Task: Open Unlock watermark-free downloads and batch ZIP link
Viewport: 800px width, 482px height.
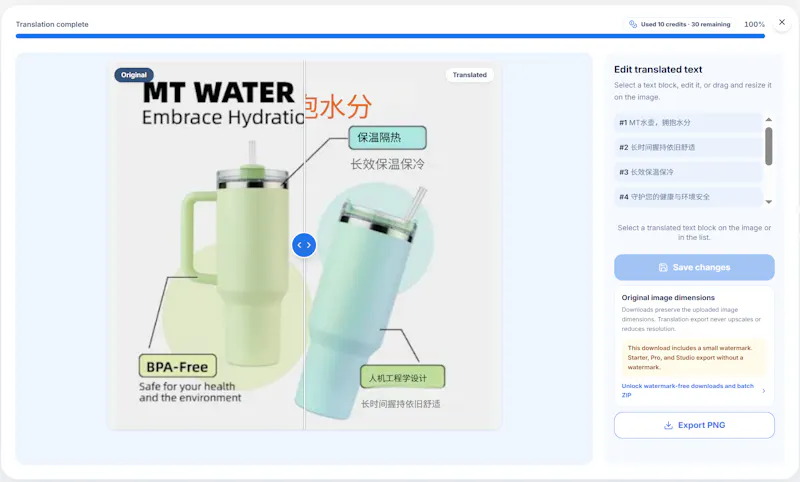Action: click(x=687, y=390)
